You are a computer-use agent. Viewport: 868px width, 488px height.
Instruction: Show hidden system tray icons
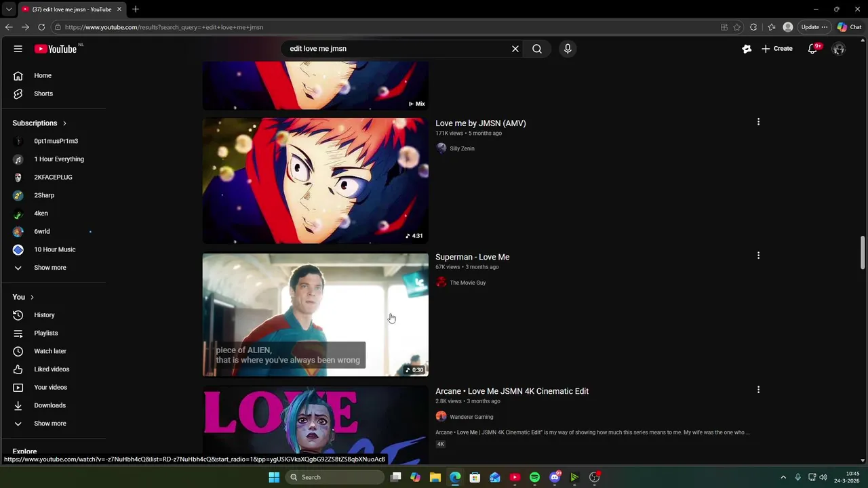pos(783,477)
